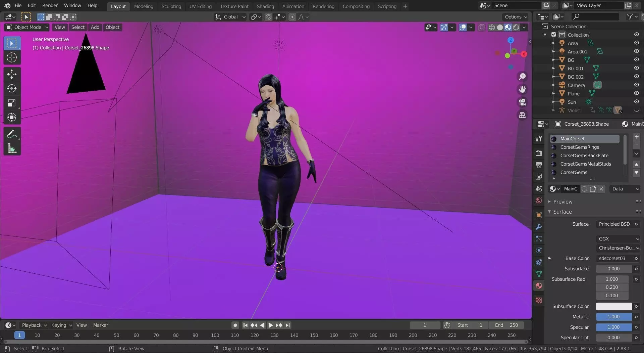Click the End frame field

(x=506, y=325)
